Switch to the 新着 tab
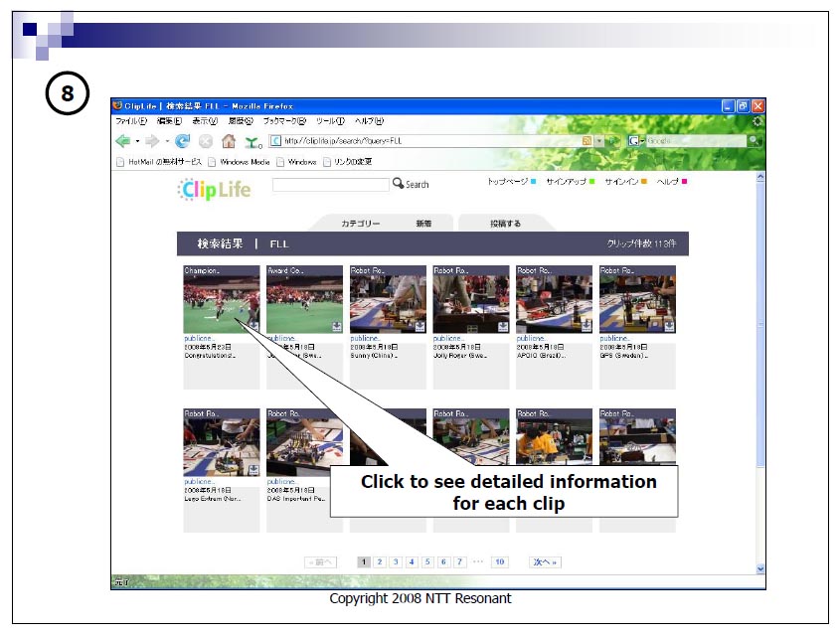The image size is (840, 635). [x=423, y=224]
